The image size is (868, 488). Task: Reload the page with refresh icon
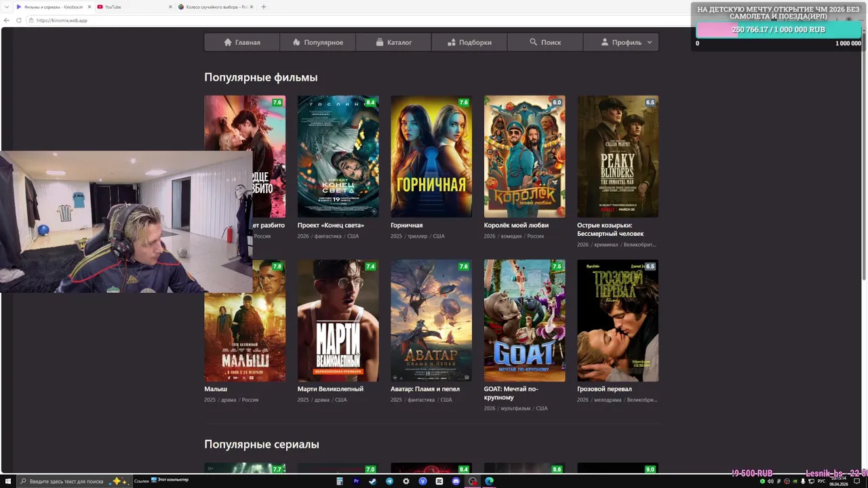point(18,20)
